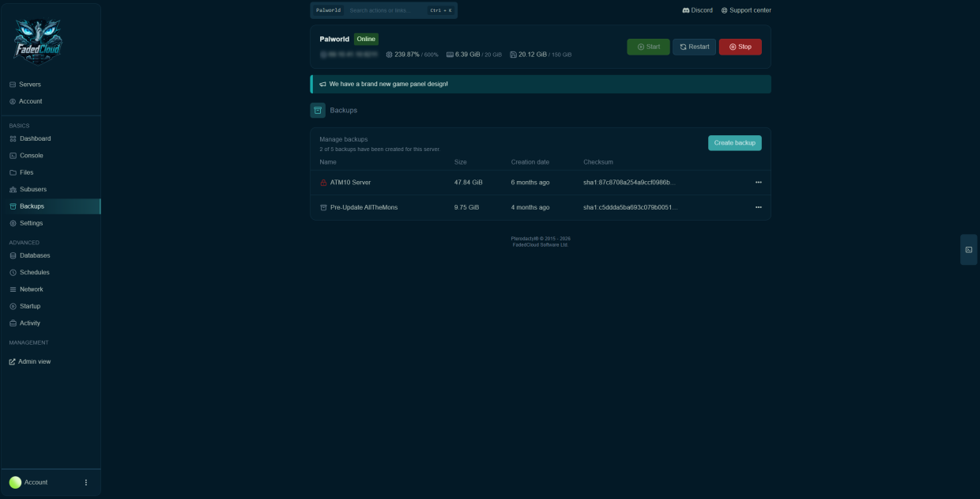Click the Create backup button

pos(734,142)
